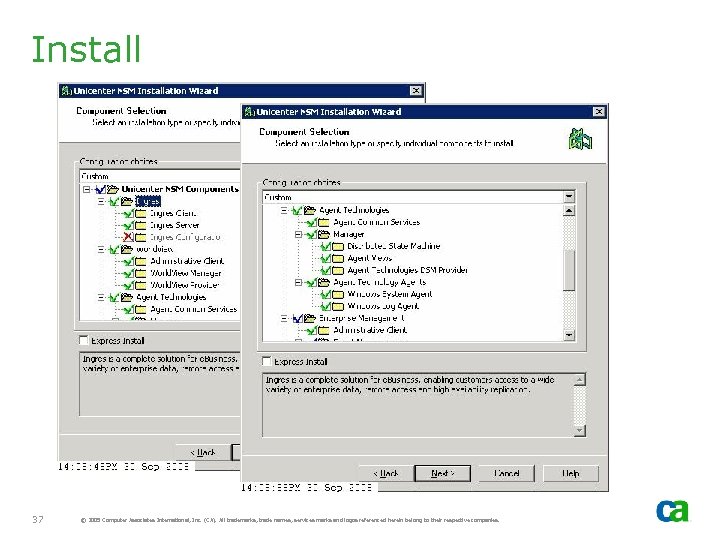Viewport: 720px width, 540px height.
Task: Collapse Unicenter NSM Components root node
Action: point(86,189)
